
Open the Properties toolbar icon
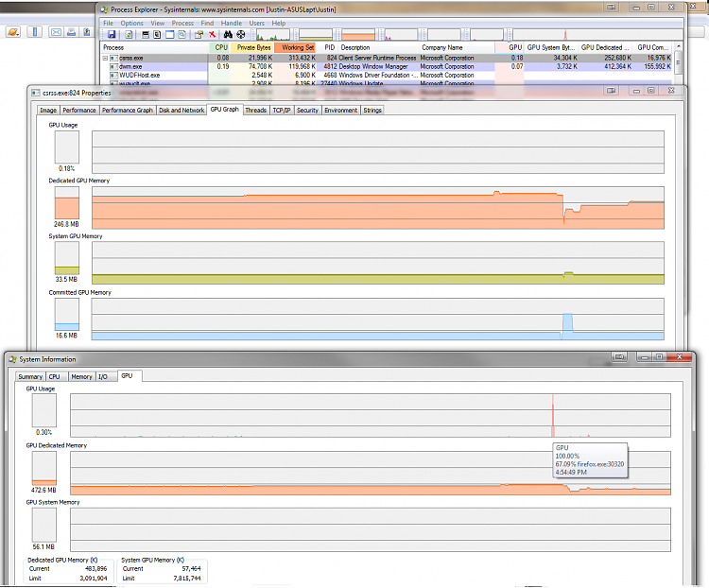199,34
